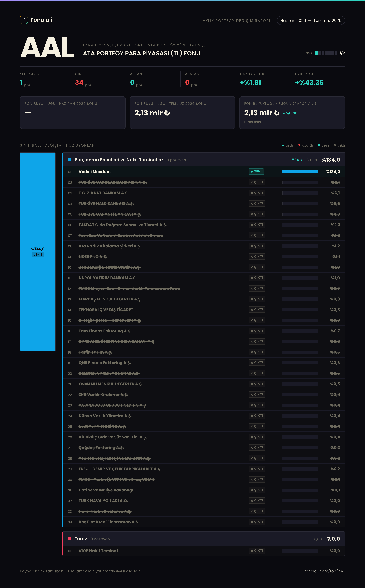Click the ÇIKTI badge for NUROL YATIRIM BANKASI
This screenshot has width=365, height=588.
pyautogui.click(x=257, y=278)
